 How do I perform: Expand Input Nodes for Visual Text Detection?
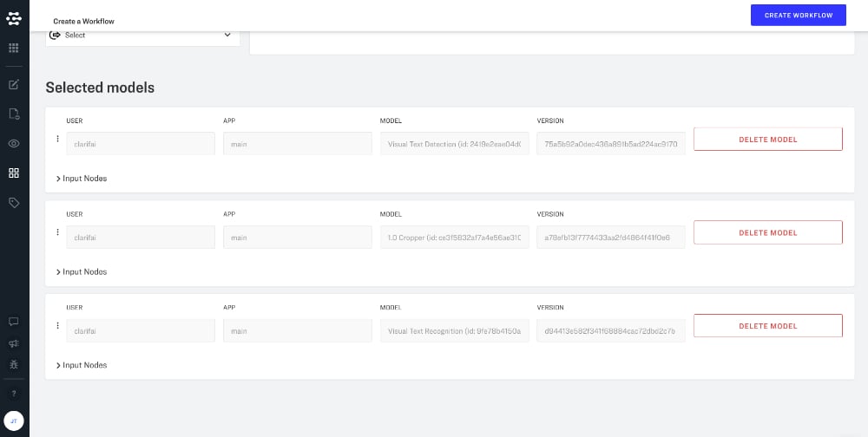[x=84, y=179]
